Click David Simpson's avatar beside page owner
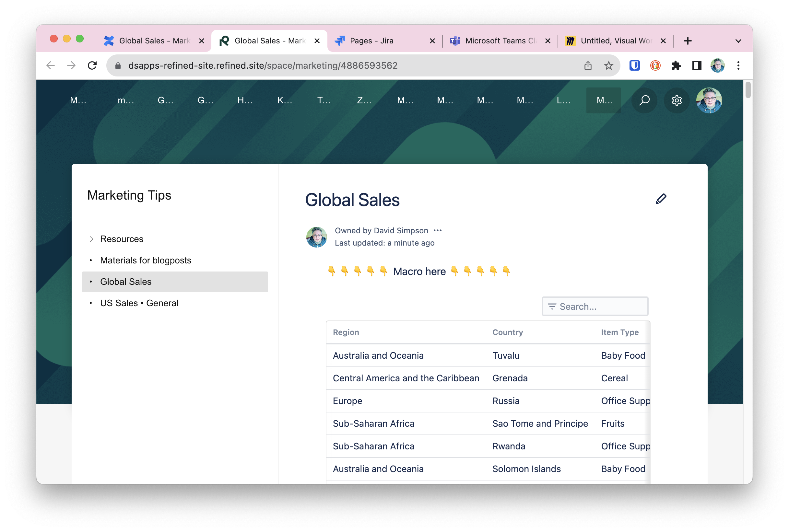The height and width of the screenshot is (532, 789). tap(317, 237)
